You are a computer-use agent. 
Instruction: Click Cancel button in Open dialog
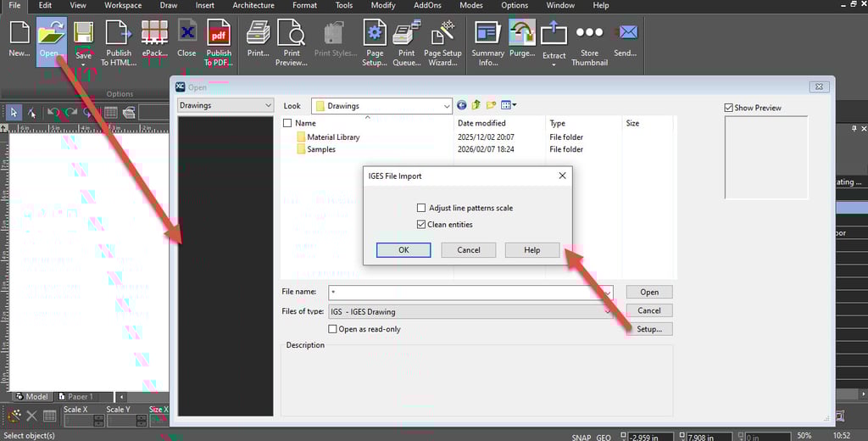(x=649, y=310)
